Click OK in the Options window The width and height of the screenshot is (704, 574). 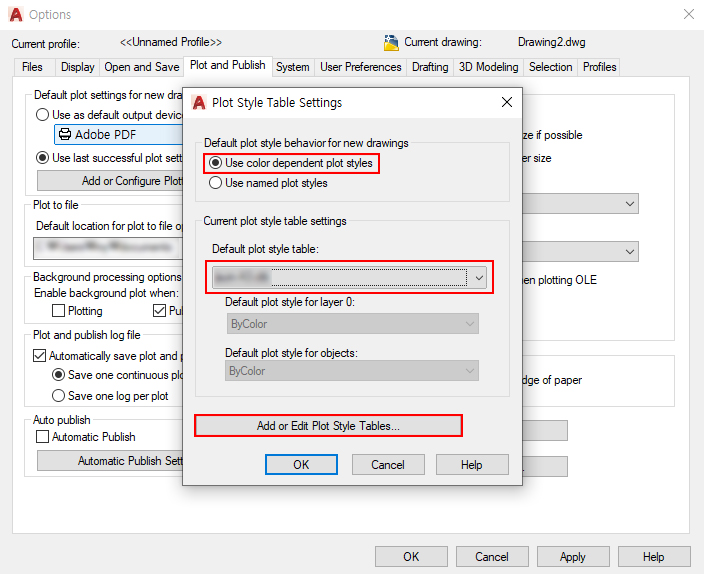tap(411, 556)
